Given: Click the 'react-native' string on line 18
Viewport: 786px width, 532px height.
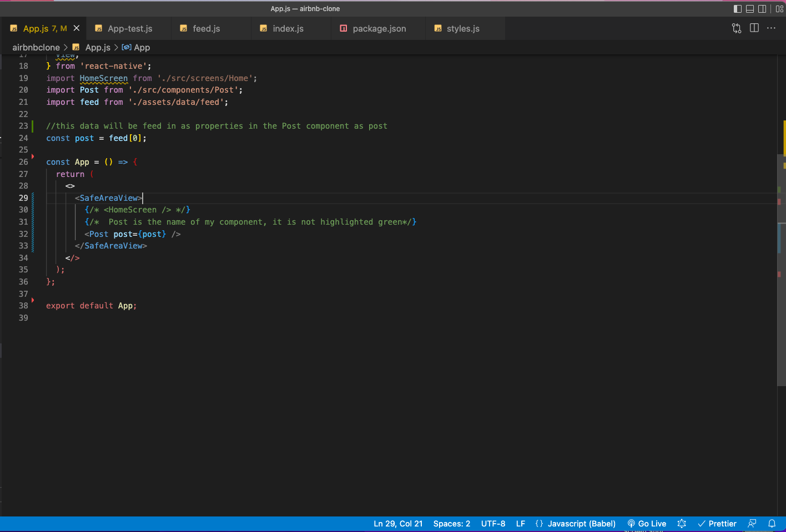Looking at the screenshot, I should (113, 66).
